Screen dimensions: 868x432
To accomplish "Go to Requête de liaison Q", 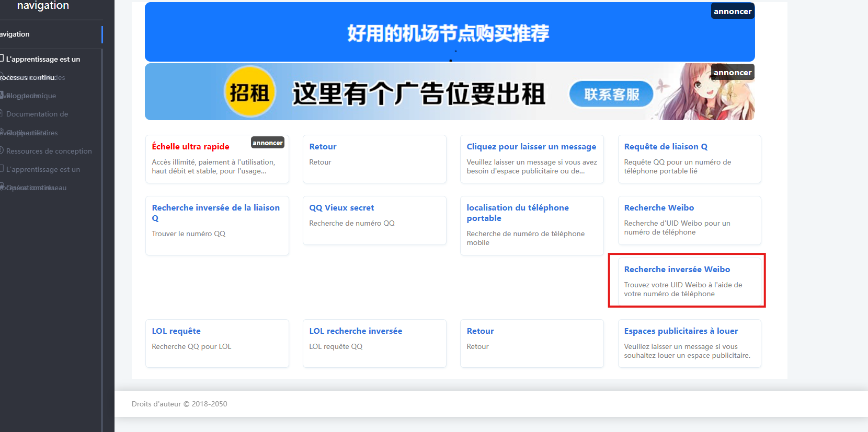I will pyautogui.click(x=665, y=147).
